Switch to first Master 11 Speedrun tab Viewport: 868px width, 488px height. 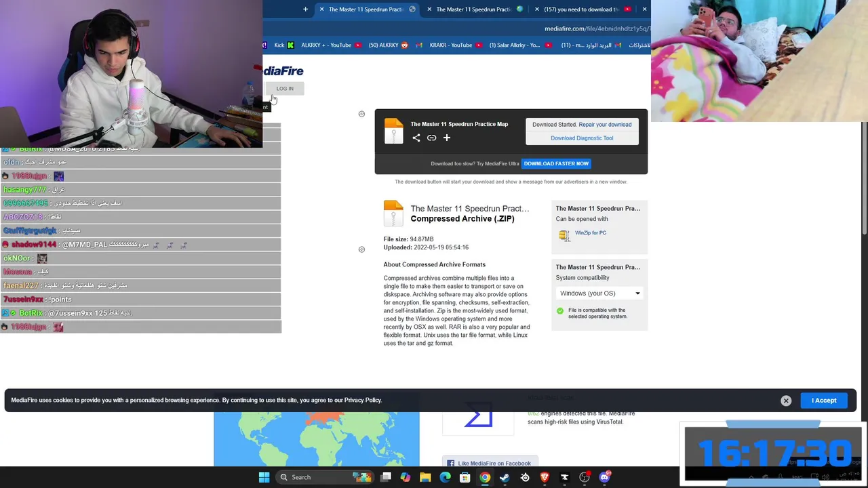point(366,9)
